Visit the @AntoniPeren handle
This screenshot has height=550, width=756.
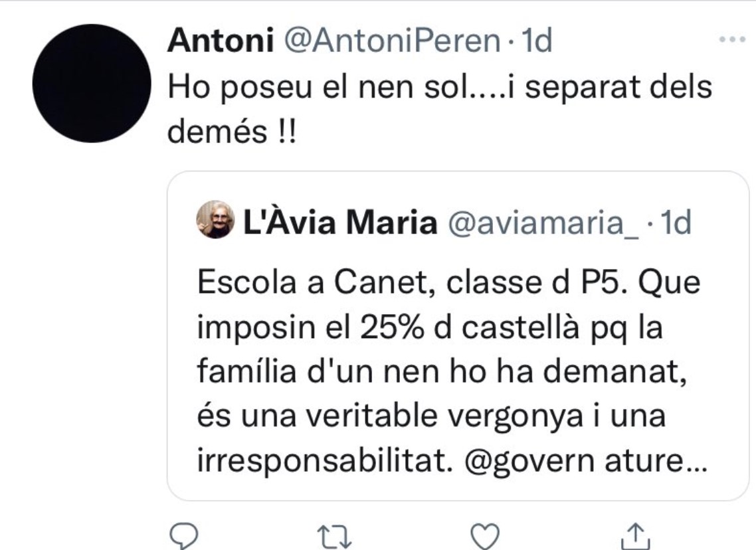(392, 42)
